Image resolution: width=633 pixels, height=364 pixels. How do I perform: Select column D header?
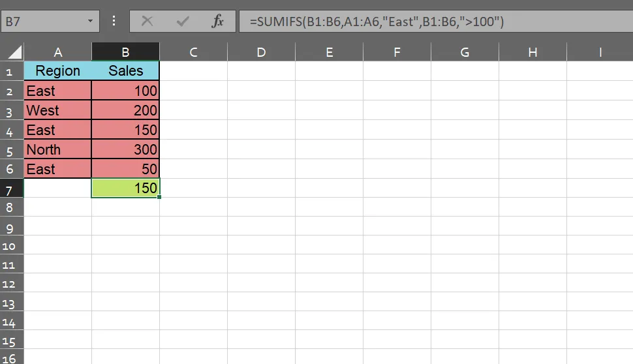[261, 52]
